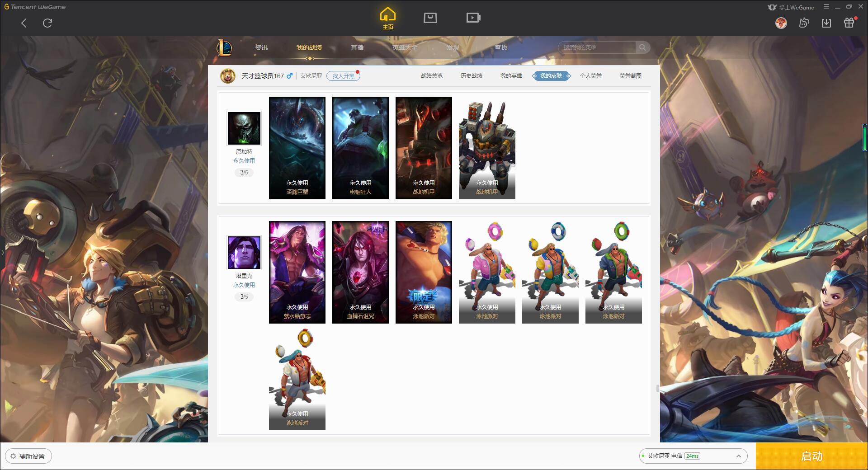Open 掌上WeGame mobile app link

pyautogui.click(x=791, y=7)
